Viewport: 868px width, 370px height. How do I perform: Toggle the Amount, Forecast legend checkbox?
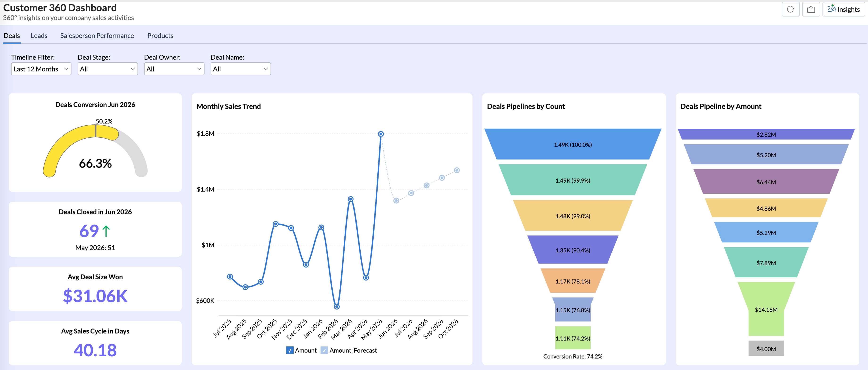pos(324,350)
